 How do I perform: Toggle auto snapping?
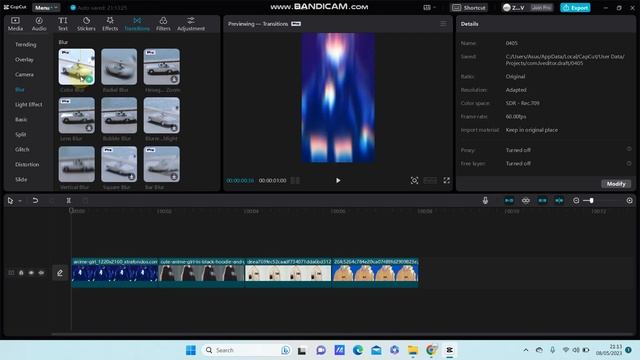(x=542, y=200)
